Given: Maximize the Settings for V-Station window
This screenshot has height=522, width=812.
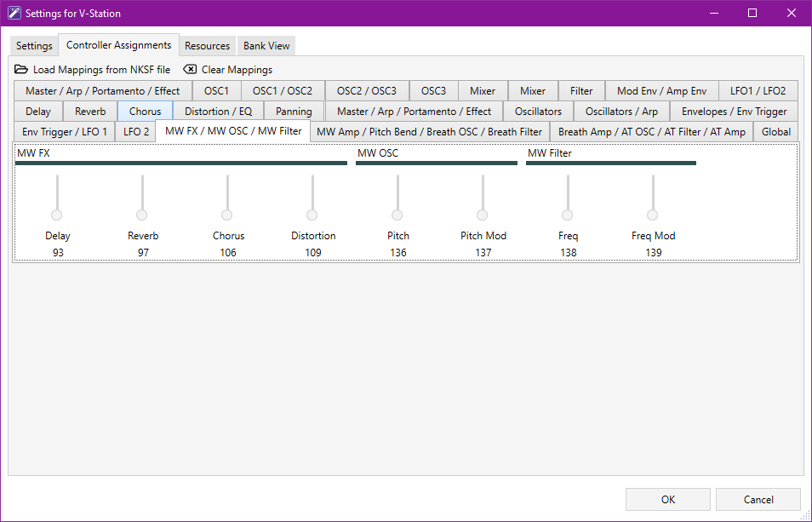Looking at the screenshot, I should pos(753,13).
